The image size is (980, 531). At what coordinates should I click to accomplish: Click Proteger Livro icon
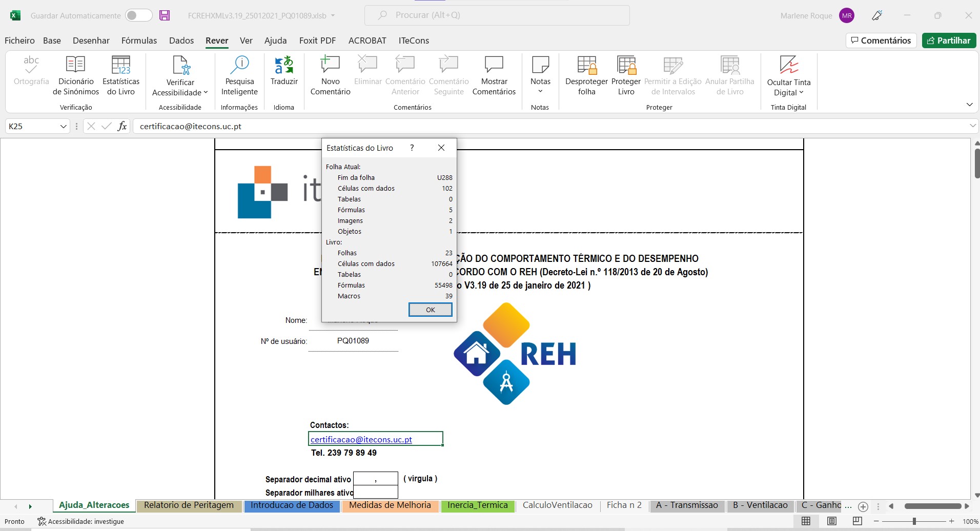(x=626, y=65)
